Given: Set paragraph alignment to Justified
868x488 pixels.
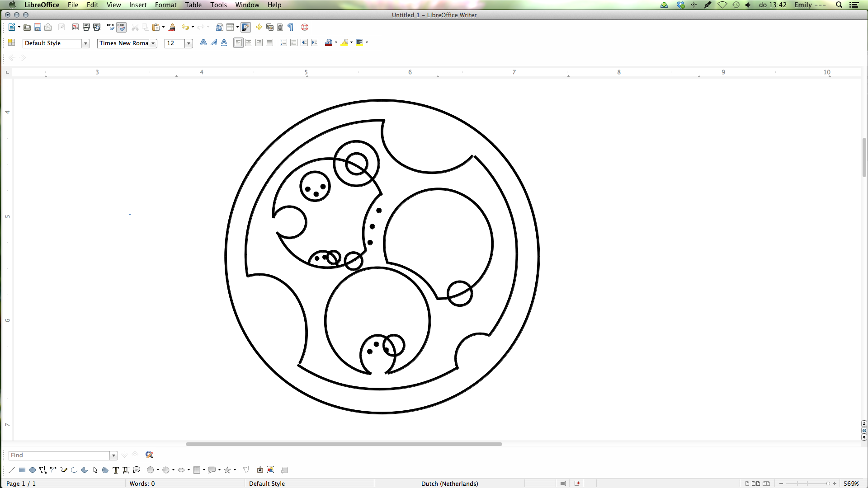Looking at the screenshot, I should click(269, 42).
